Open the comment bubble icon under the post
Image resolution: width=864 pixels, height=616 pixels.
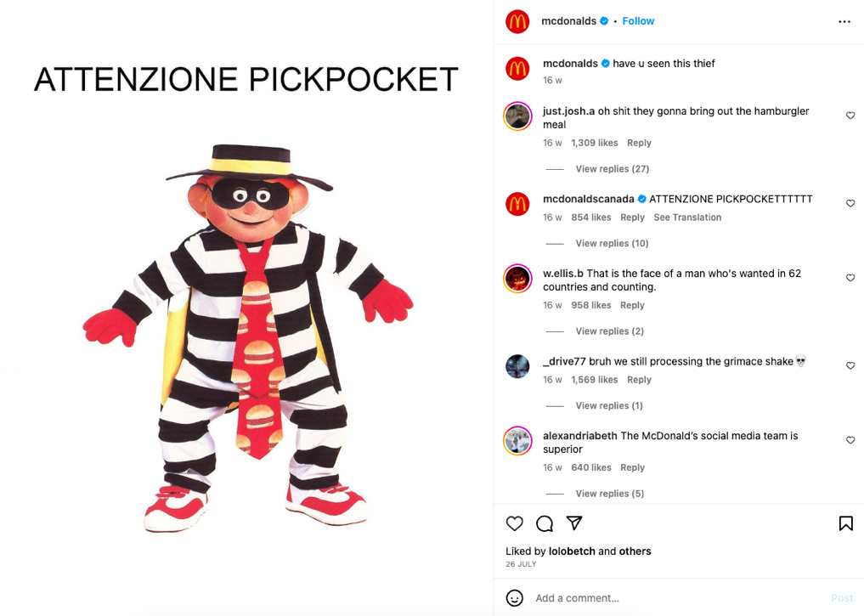point(545,523)
